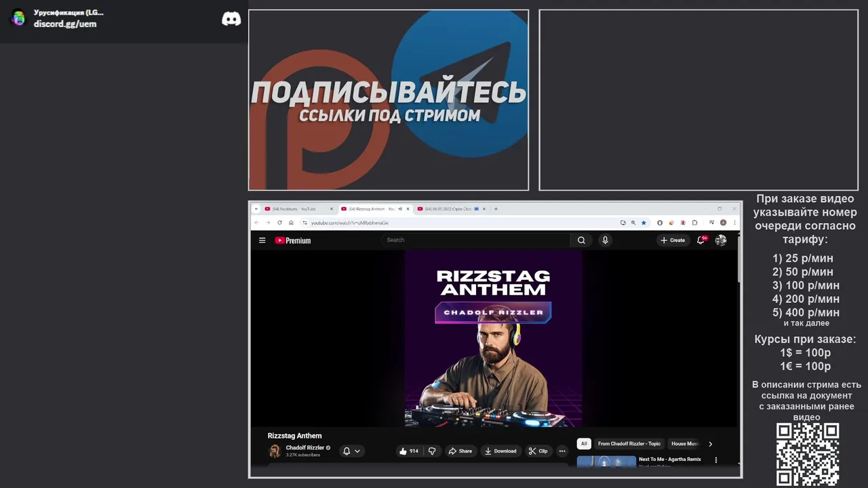Show more filter chips with right chevron

click(x=710, y=444)
